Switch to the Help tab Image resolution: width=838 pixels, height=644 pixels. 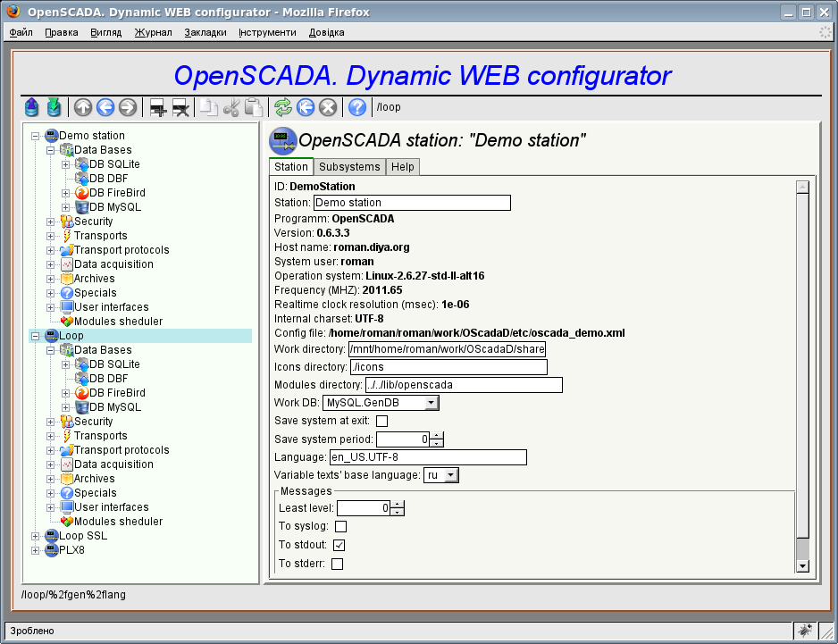[x=402, y=167]
